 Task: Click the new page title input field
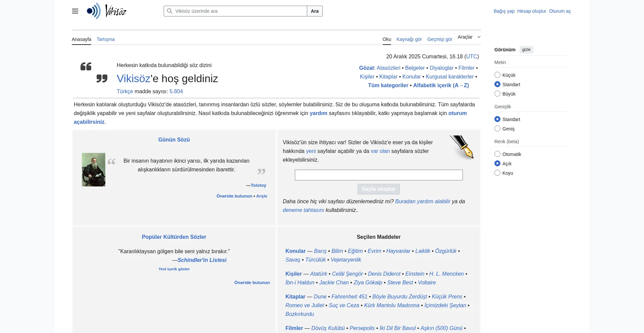378,175
